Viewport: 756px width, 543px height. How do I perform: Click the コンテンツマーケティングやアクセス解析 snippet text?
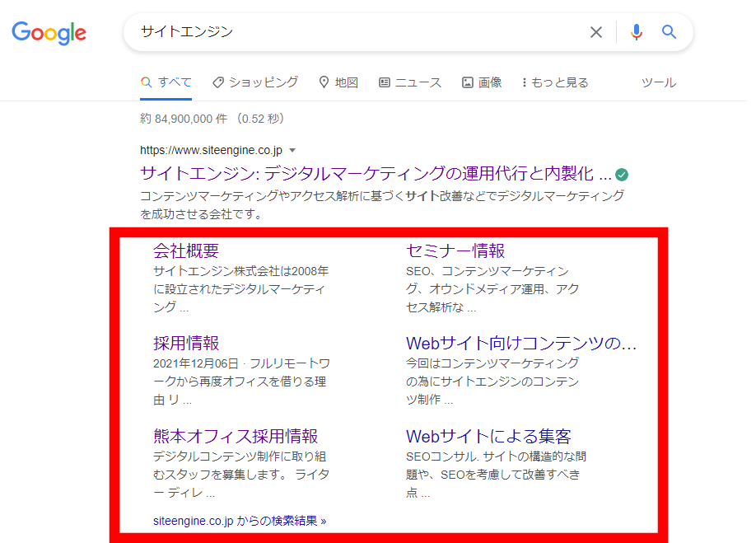(382, 205)
